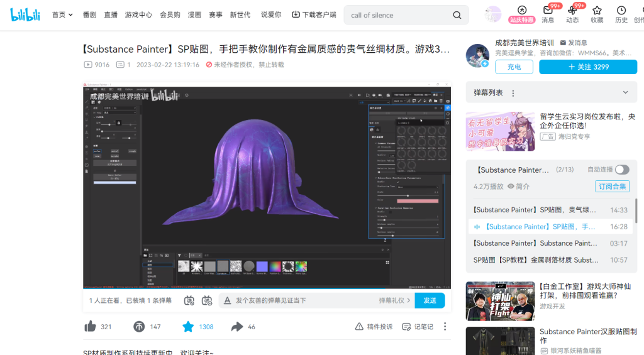Toggle 自动连播 switch
Screen dimensions: 644x355
[622, 170]
